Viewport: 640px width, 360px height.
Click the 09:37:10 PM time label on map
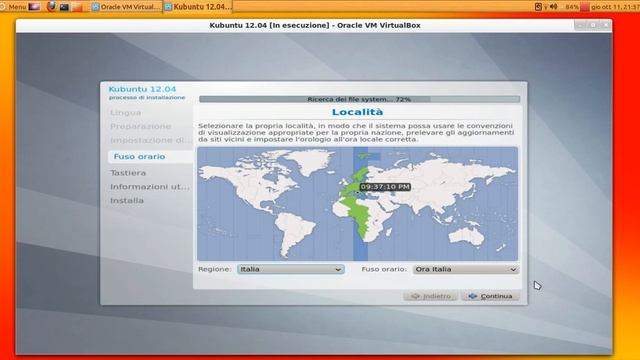click(385, 187)
